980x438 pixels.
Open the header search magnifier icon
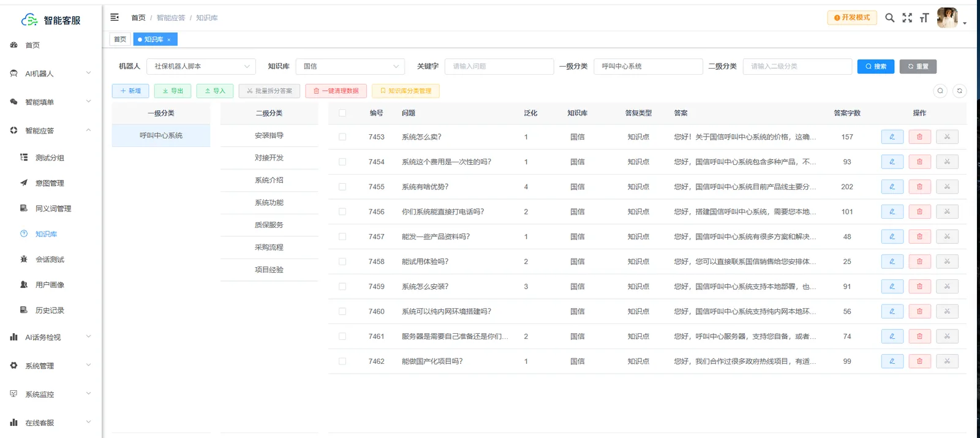[x=889, y=18]
